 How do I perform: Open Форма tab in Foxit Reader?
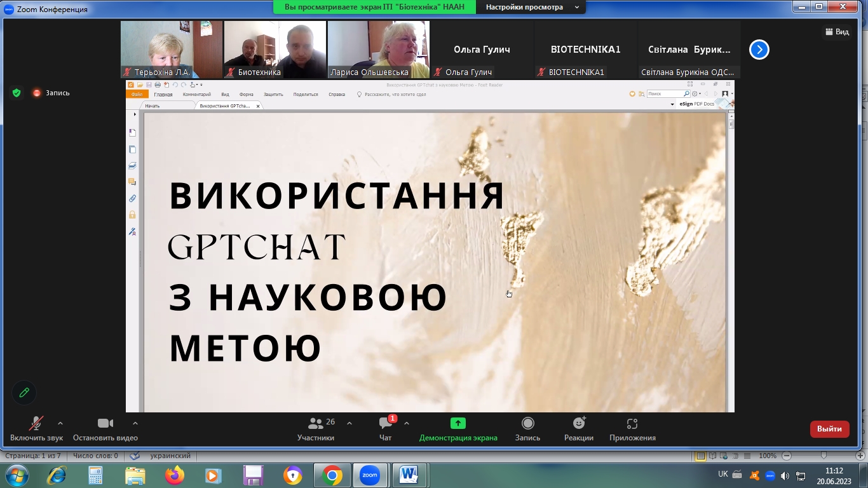tap(247, 94)
